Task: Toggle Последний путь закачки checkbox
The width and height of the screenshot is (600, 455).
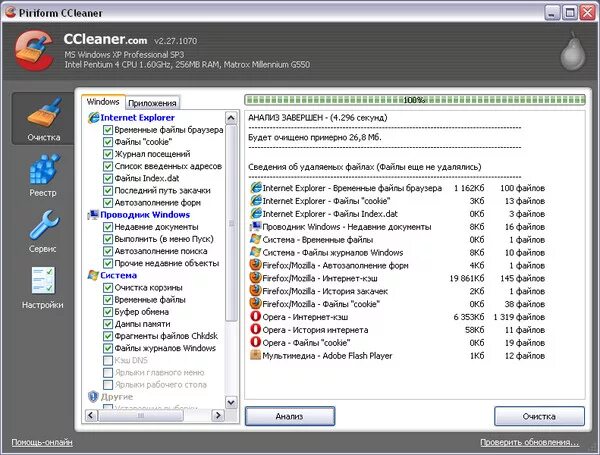Action: (108, 191)
